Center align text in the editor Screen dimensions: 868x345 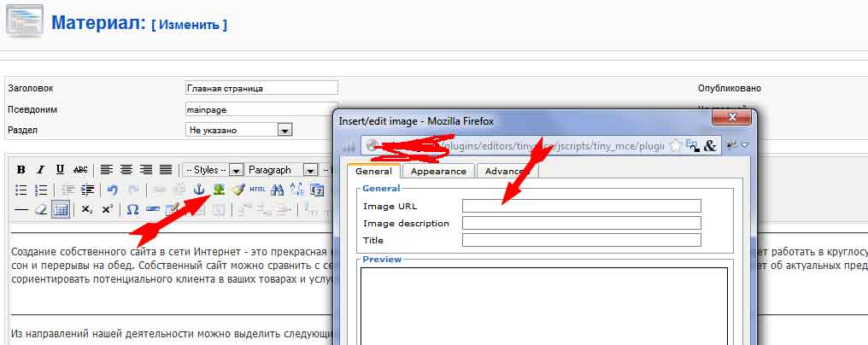pyautogui.click(x=126, y=170)
